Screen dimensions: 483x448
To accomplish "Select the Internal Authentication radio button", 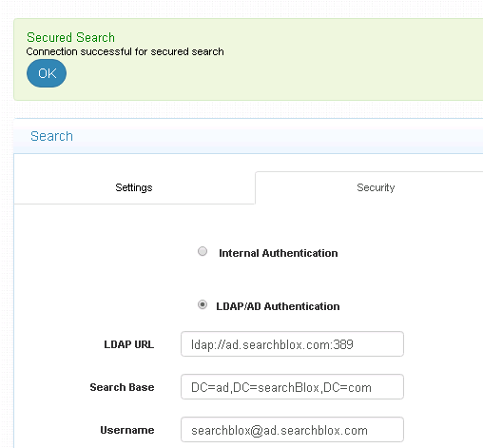I will 203,251.
